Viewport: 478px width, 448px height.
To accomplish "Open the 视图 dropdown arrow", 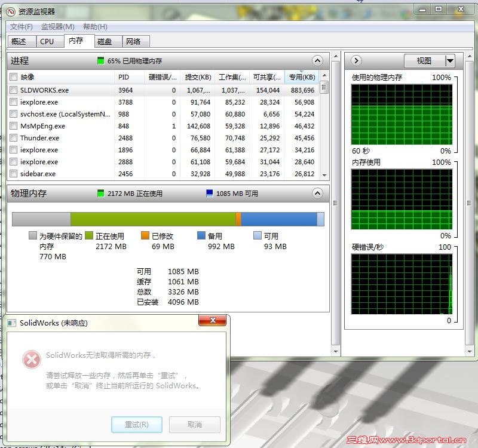I will (x=450, y=61).
